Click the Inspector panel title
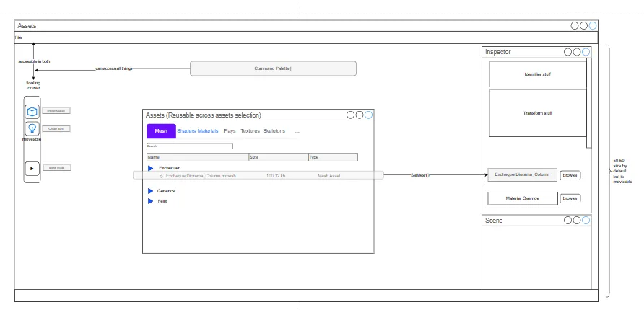 point(497,52)
